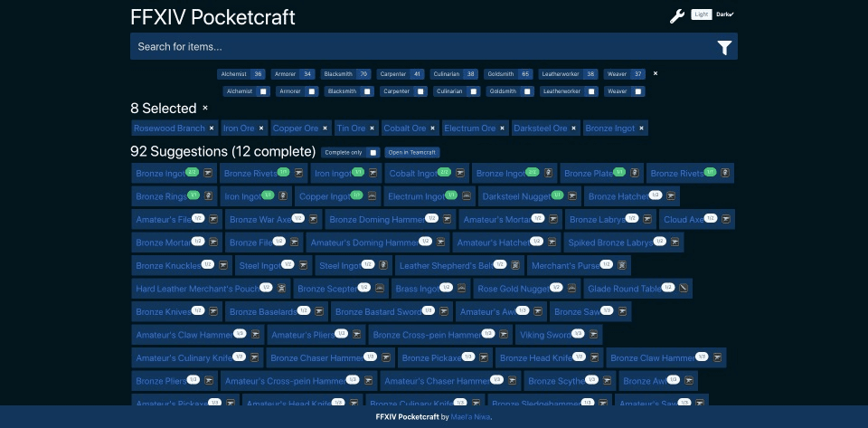This screenshot has height=428, width=868.
Task: Remove Tin Ore chip with its X
Action: click(x=372, y=128)
